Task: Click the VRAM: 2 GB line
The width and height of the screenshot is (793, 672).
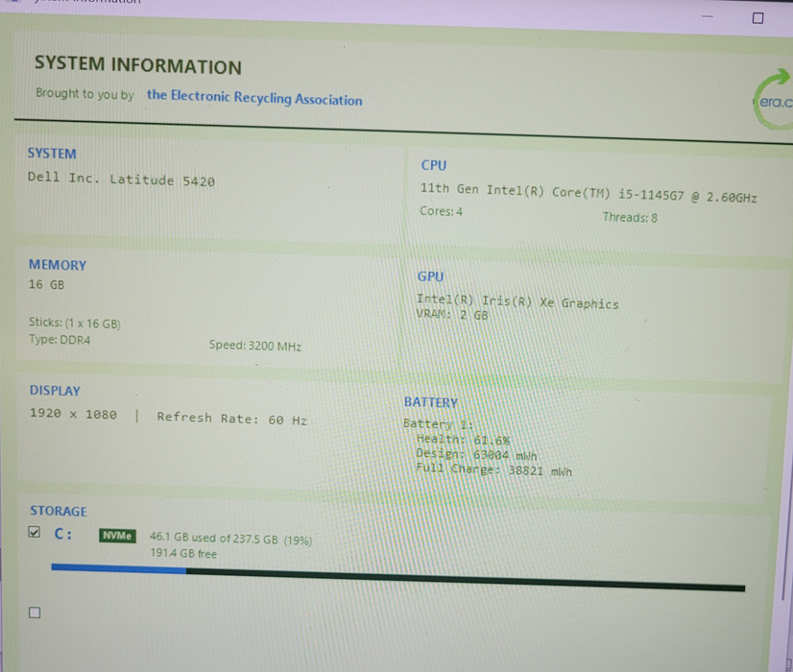Action: click(452, 315)
